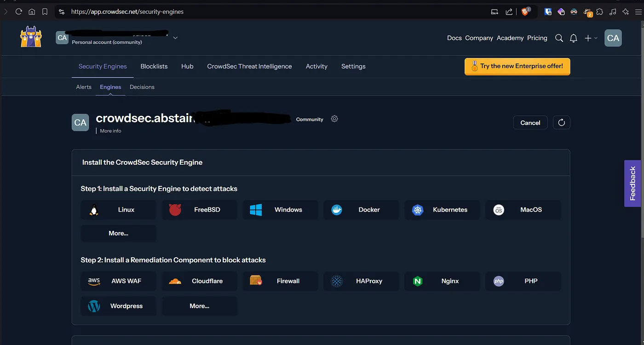This screenshot has width=644, height=345.
Task: Choose FreeBSD security engine install
Action: pos(200,210)
